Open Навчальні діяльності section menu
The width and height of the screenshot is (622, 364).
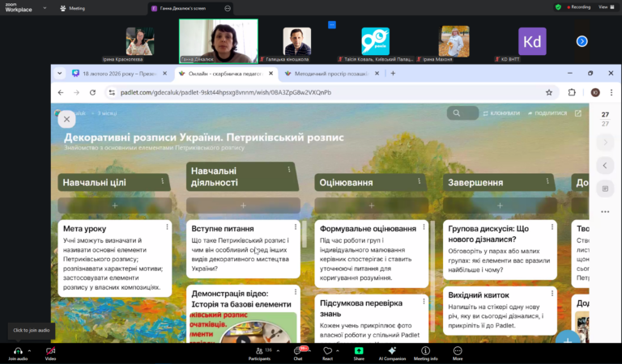pyautogui.click(x=289, y=170)
